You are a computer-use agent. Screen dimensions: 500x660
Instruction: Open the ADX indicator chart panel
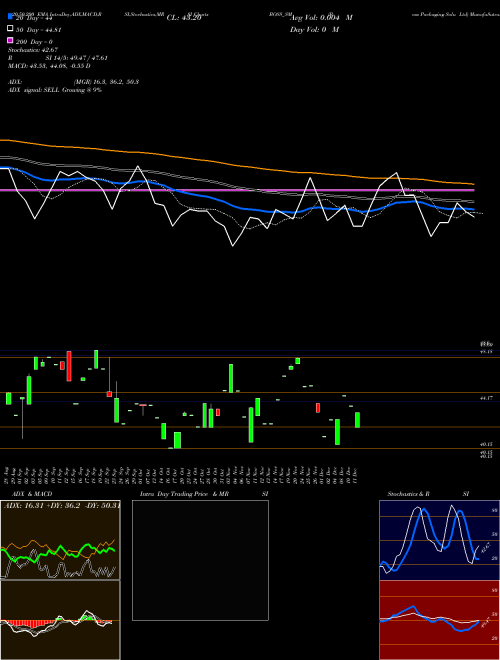coord(60,540)
